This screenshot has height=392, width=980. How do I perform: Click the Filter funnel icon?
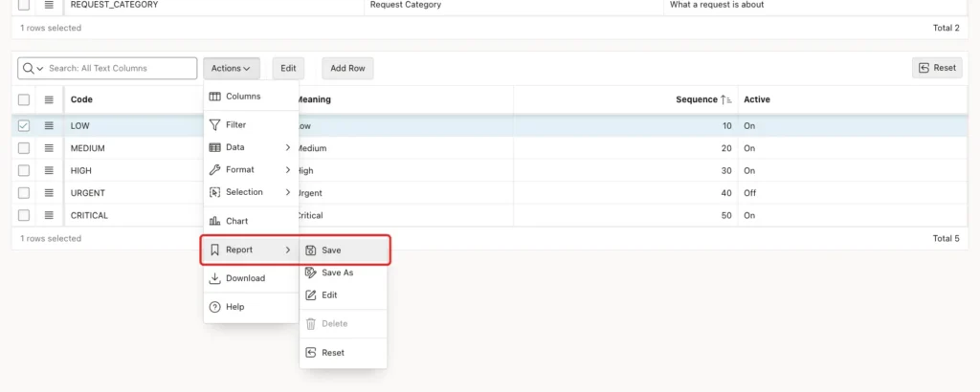click(214, 125)
